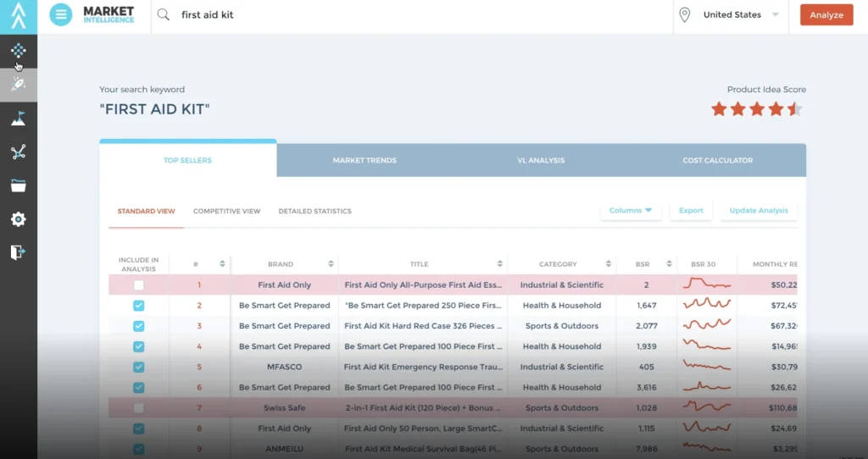This screenshot has width=868, height=459.
Task: Open the settings gear sidebar icon
Action: 19,219
